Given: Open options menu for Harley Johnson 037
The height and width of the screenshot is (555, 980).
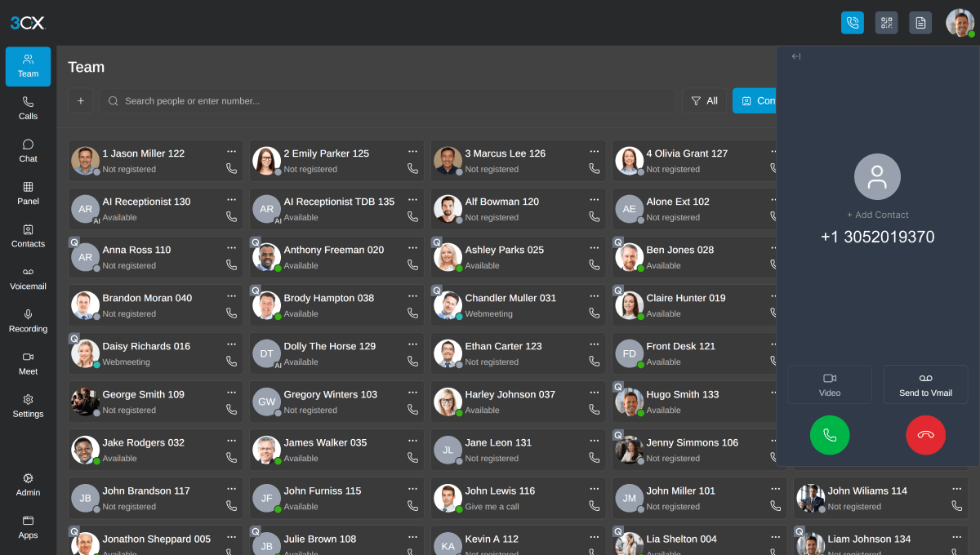Looking at the screenshot, I should [594, 393].
